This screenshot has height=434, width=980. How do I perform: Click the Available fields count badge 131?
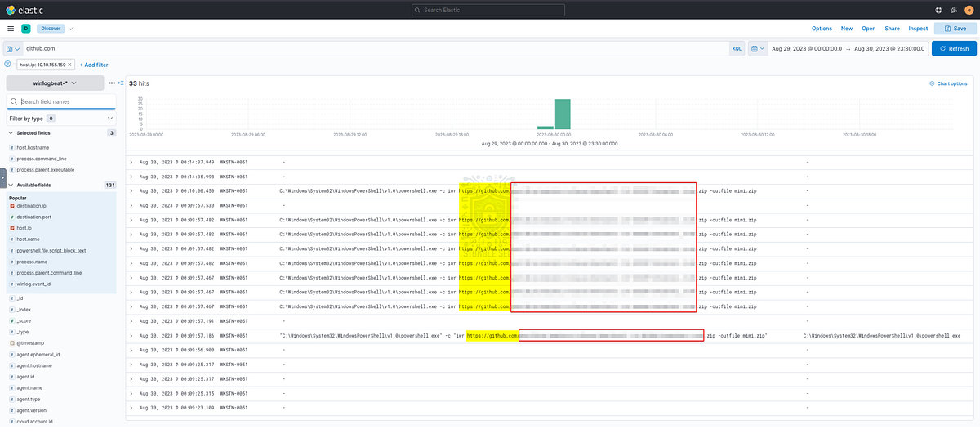click(110, 186)
